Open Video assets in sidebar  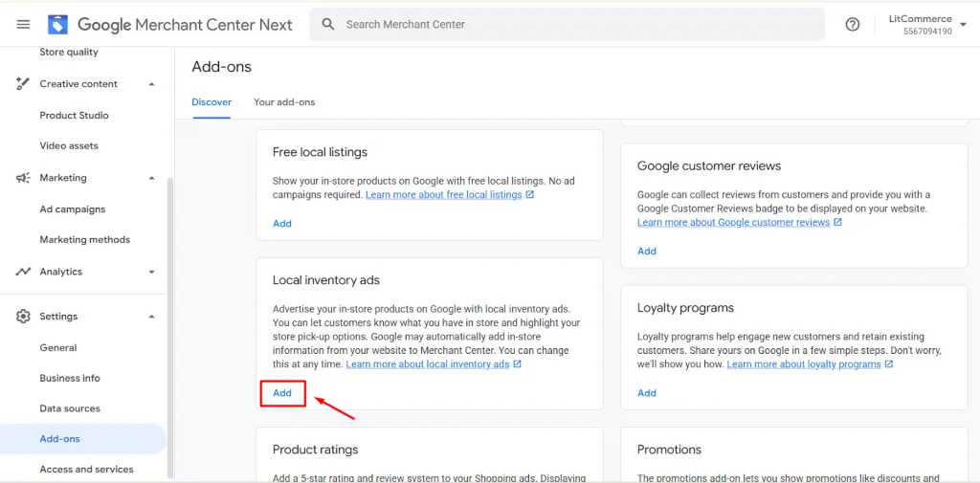point(69,146)
